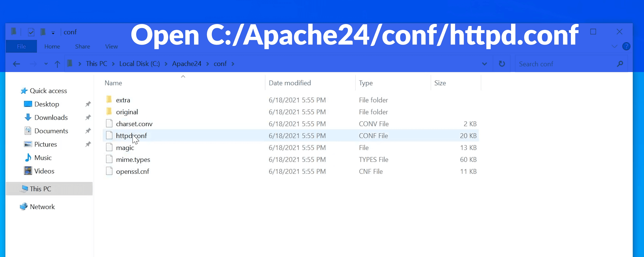
Task: Click the 60 KB size value
Action: [x=468, y=160]
